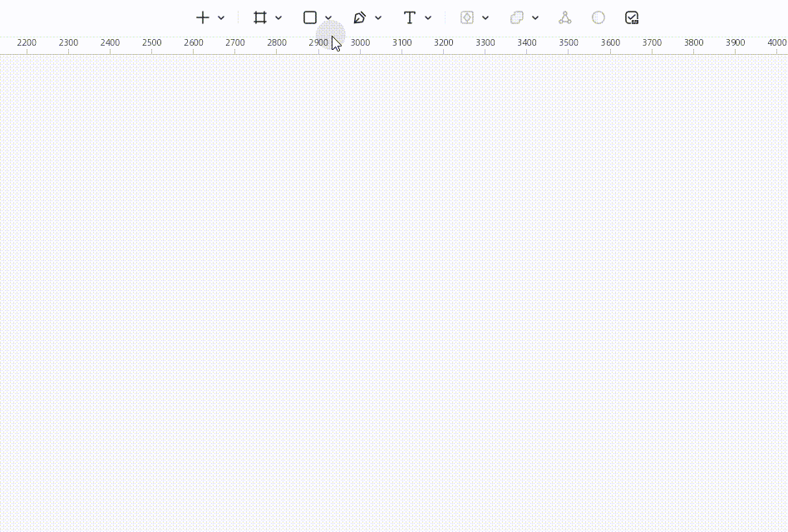Open the boolean operations dropdown chevron

(535, 18)
